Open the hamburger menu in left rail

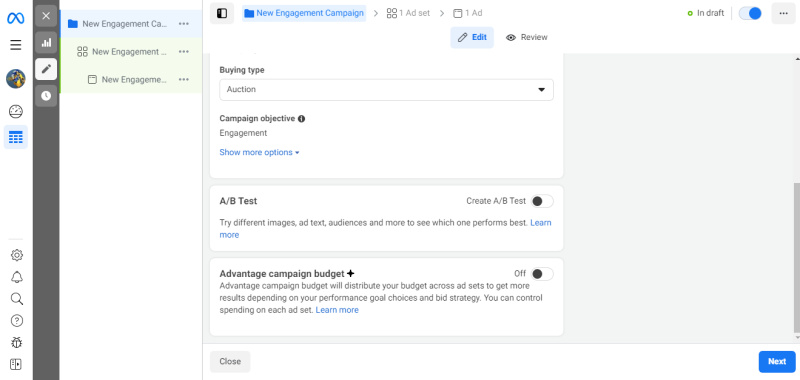(16, 45)
